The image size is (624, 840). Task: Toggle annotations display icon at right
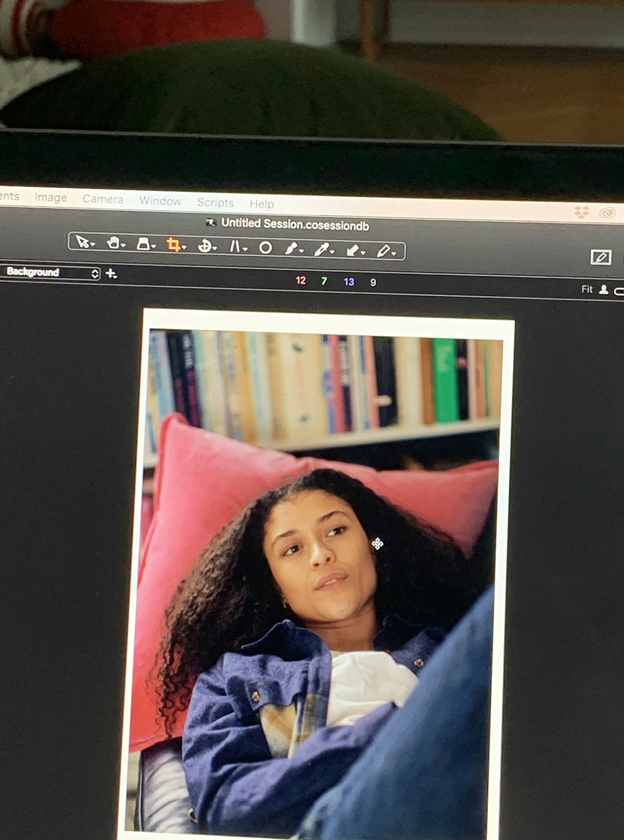point(601,257)
